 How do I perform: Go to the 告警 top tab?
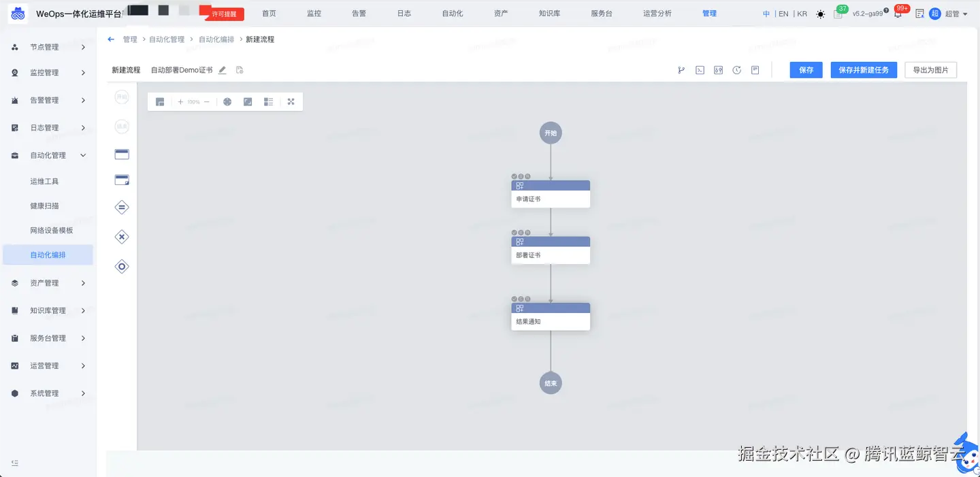point(359,14)
